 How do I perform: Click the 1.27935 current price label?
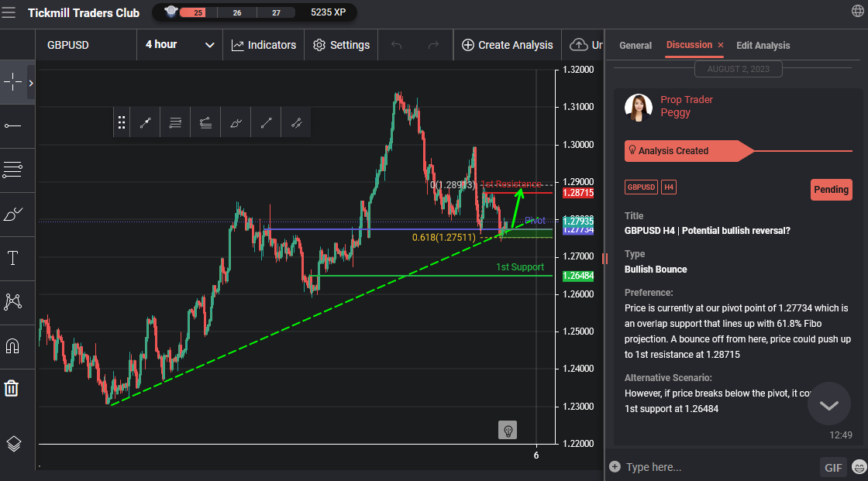pyautogui.click(x=578, y=222)
